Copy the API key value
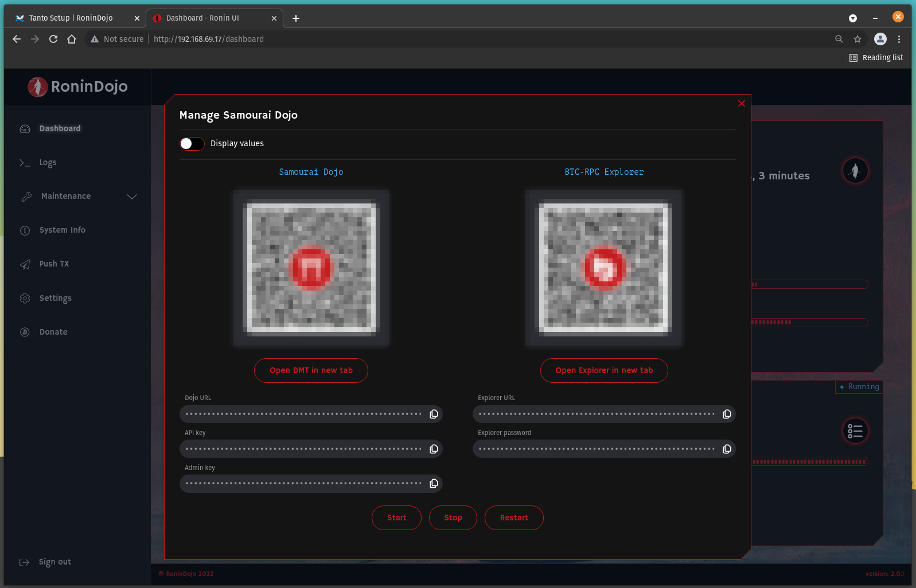916x588 pixels. [x=434, y=449]
